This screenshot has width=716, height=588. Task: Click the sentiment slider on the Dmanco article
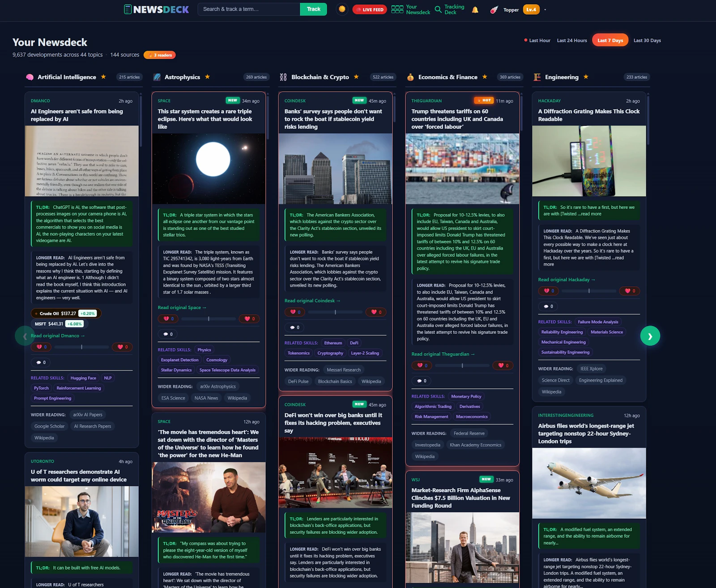[x=81, y=347]
